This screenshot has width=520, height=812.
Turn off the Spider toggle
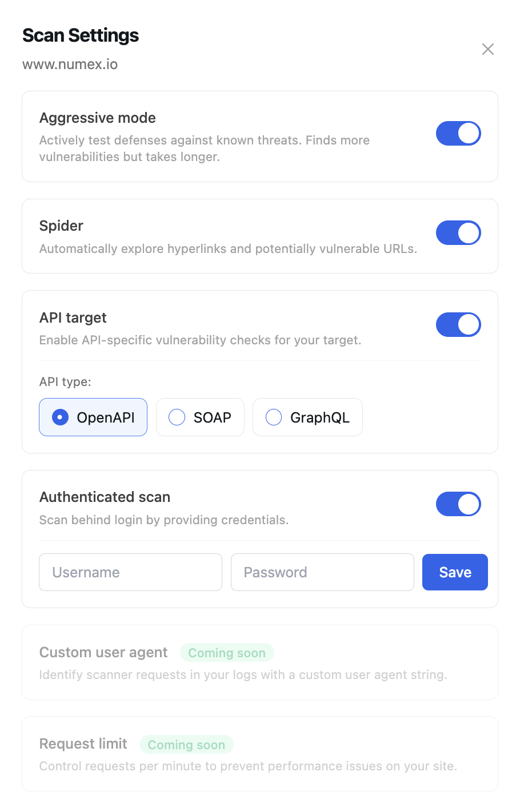tap(458, 232)
